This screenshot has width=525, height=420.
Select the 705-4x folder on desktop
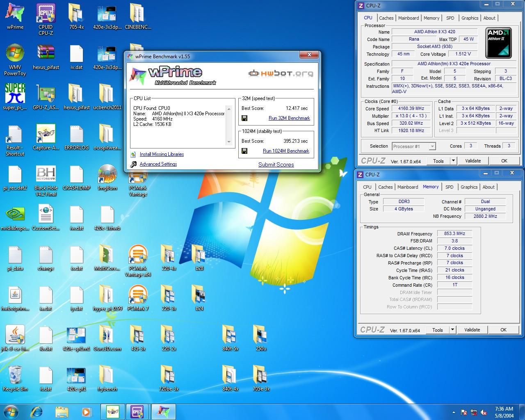tap(76, 16)
